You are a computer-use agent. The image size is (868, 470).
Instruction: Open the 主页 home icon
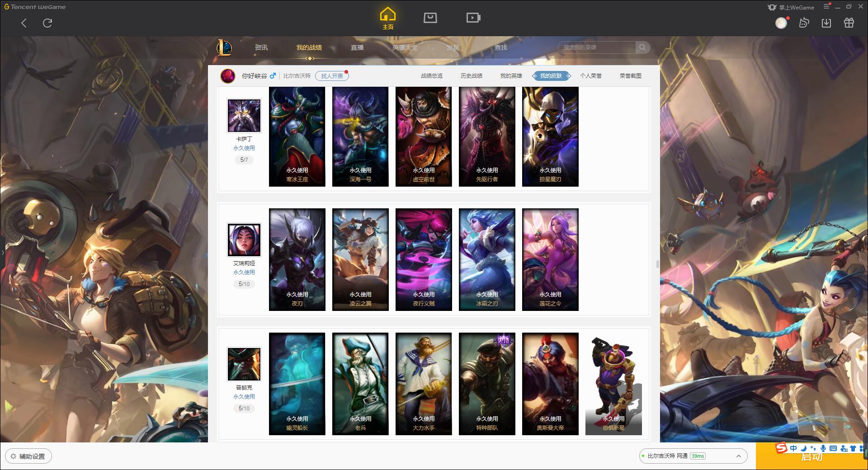[388, 19]
